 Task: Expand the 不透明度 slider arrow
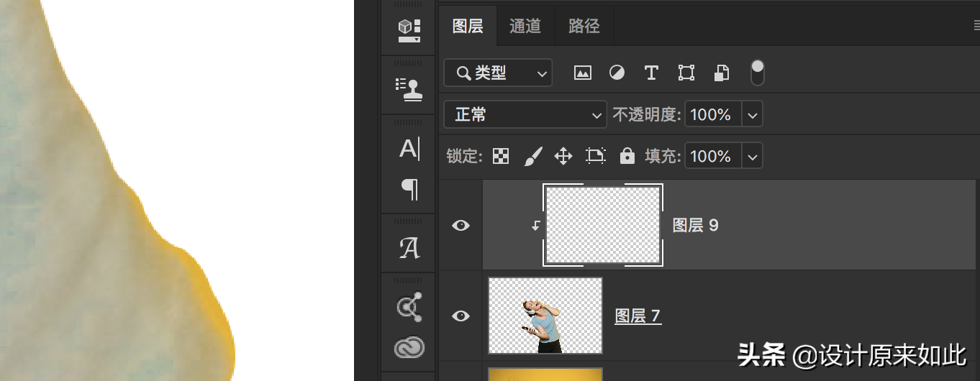(753, 114)
